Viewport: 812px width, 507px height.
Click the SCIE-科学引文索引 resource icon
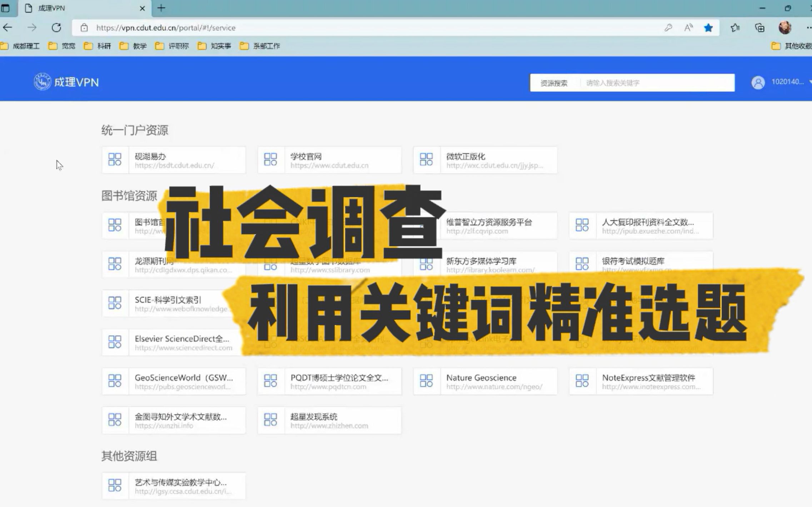click(115, 303)
